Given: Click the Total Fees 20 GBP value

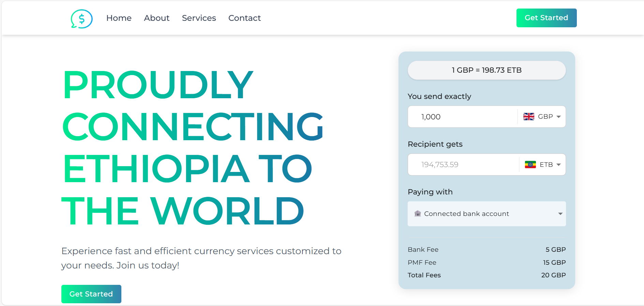Looking at the screenshot, I should (x=553, y=275).
